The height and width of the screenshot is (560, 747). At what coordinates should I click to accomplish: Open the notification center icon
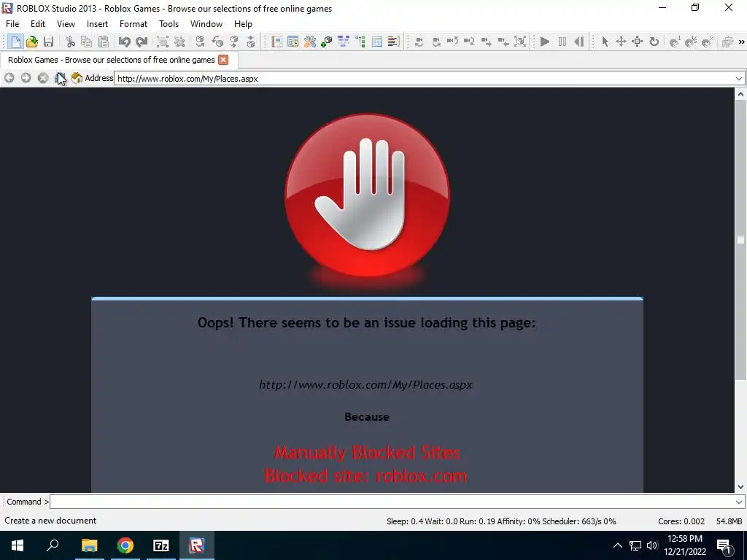[x=724, y=545]
